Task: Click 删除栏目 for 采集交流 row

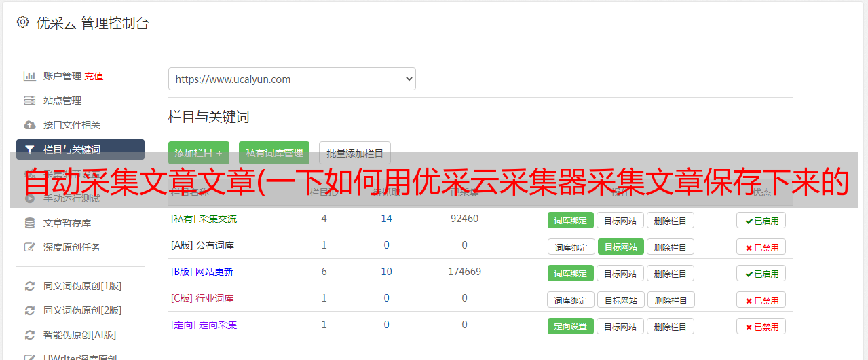Action: [670, 220]
